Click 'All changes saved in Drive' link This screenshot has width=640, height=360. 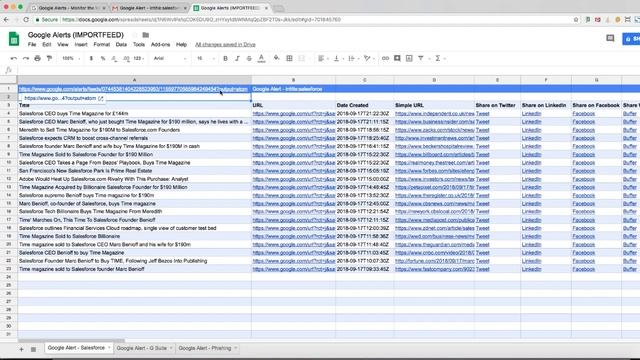225,44
